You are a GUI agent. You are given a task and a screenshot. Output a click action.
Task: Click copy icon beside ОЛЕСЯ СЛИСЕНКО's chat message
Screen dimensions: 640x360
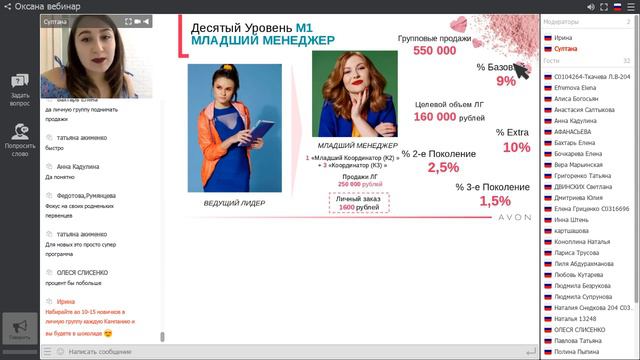[x=49, y=272]
